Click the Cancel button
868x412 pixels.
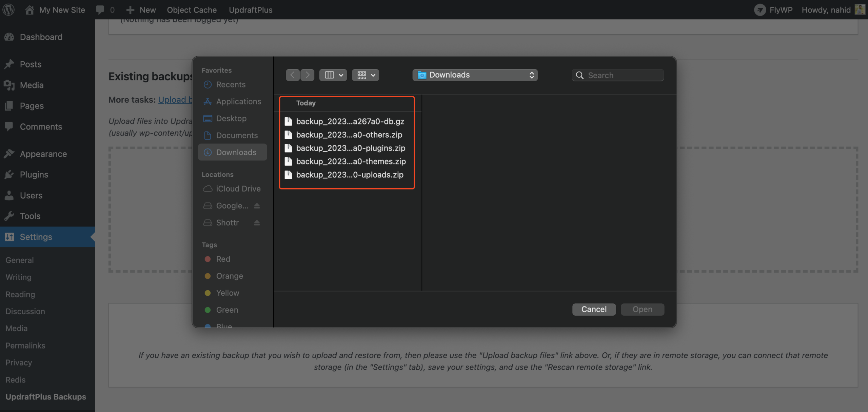[x=594, y=309]
